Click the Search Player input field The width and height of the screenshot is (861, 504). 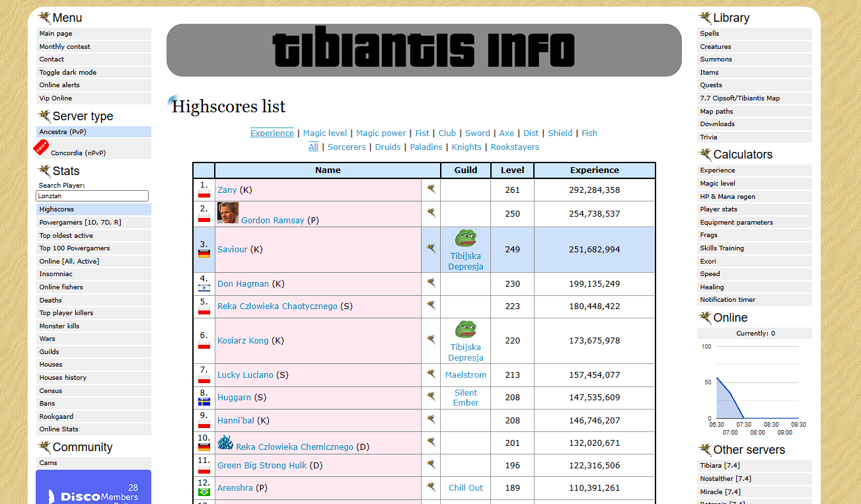pos(92,196)
